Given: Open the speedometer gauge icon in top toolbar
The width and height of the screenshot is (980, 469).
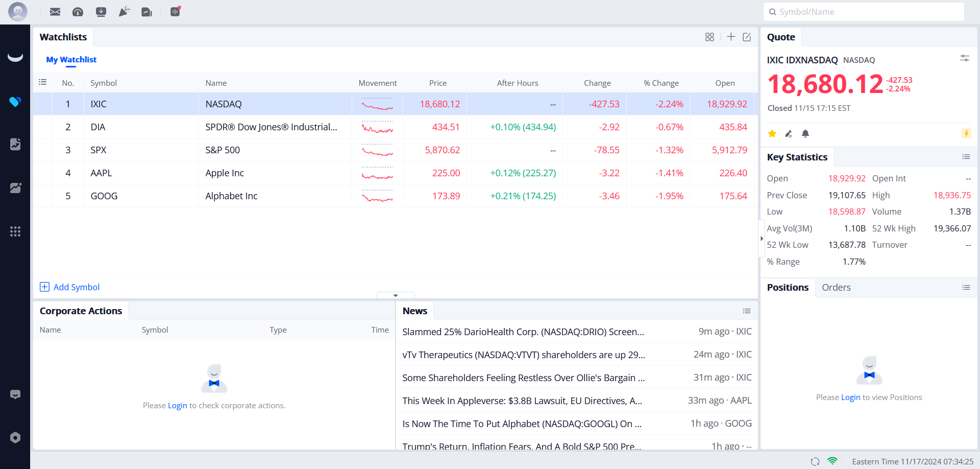Looking at the screenshot, I should pos(78,12).
